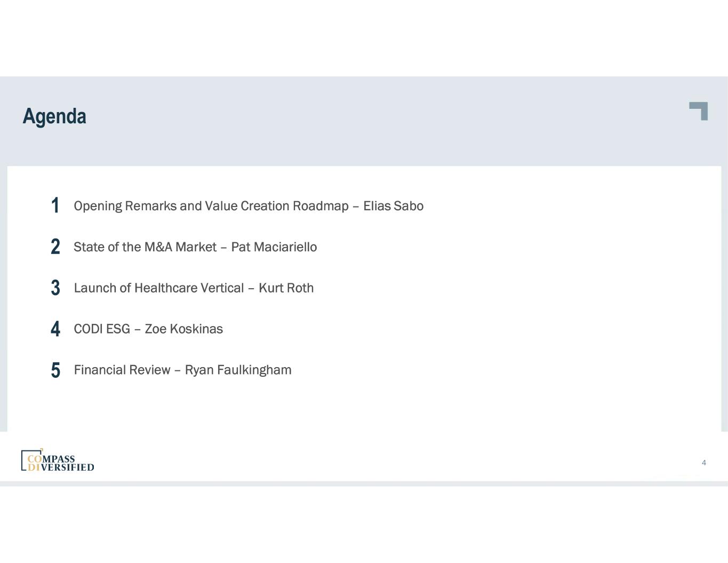This screenshot has height=563, width=728.
Task: Click the large number 4 bullet
Action: pyautogui.click(x=55, y=329)
